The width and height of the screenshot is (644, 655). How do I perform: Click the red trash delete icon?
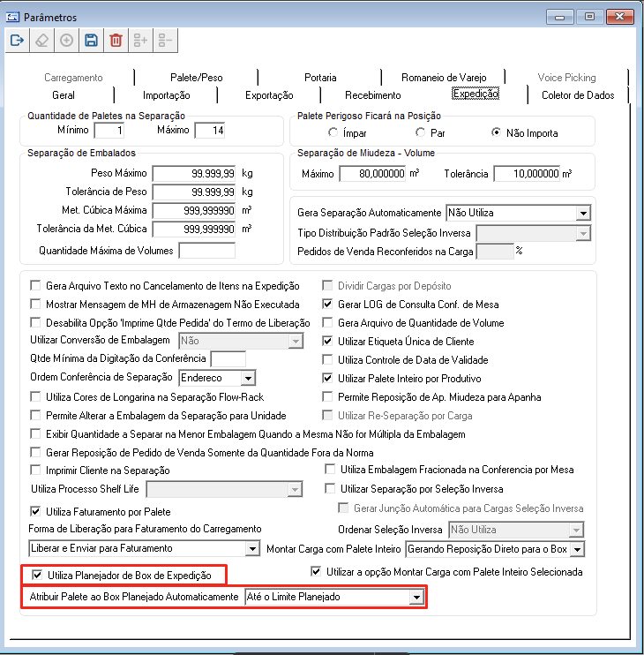coord(116,41)
